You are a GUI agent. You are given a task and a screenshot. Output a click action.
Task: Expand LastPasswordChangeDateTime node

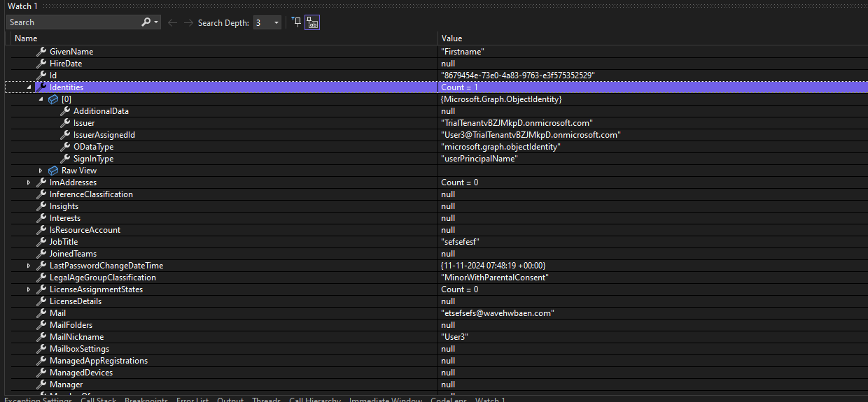tap(29, 266)
